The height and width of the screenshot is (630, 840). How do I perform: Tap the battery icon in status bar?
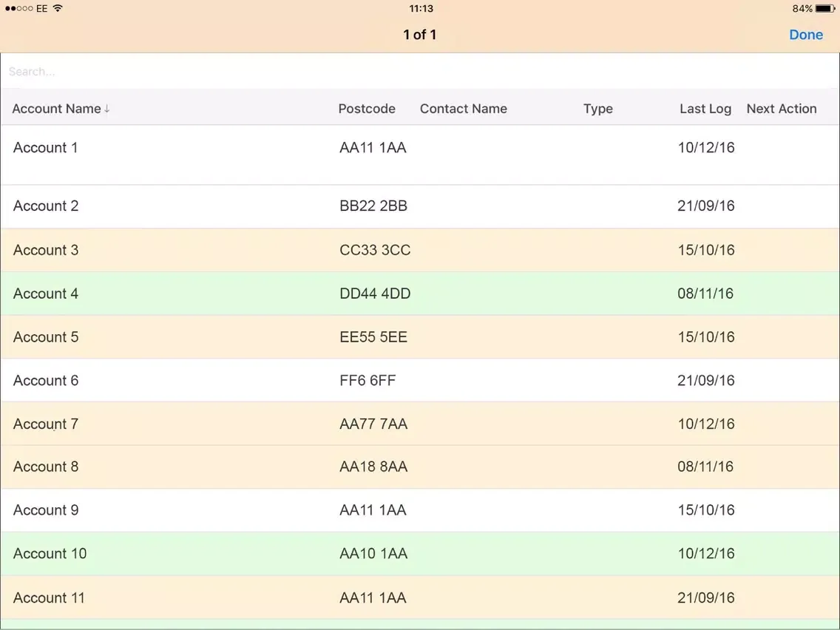point(825,9)
